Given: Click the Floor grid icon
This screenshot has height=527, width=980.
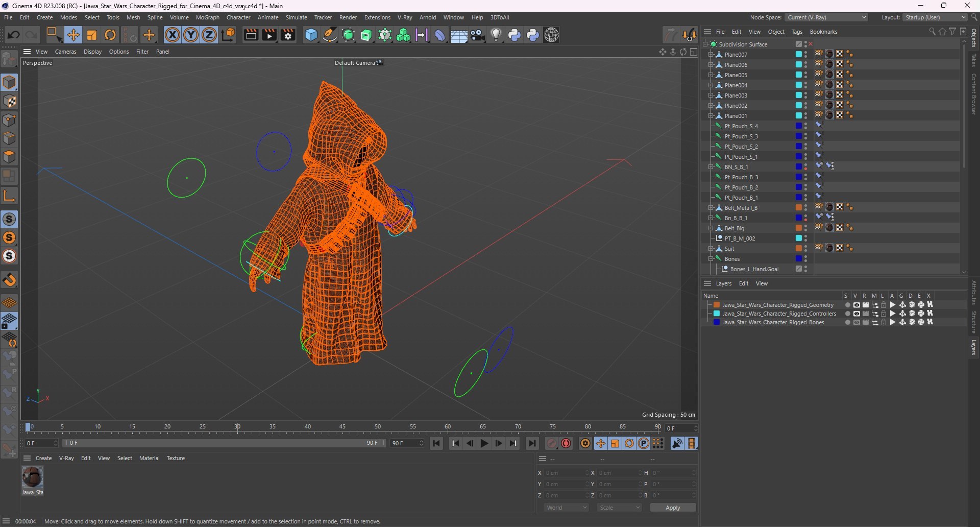Looking at the screenshot, I should click(x=459, y=35).
